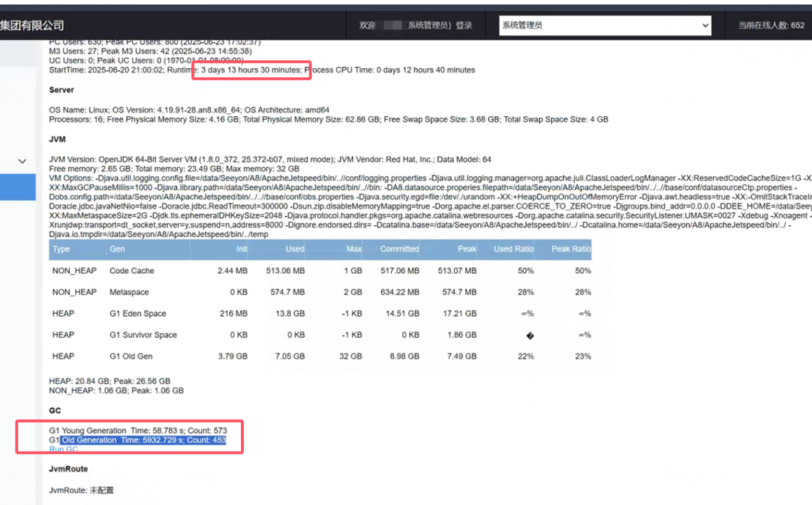Click the HEAP: 20.84 GB summary line
Viewport: 812px width, 505px height.
(110, 381)
